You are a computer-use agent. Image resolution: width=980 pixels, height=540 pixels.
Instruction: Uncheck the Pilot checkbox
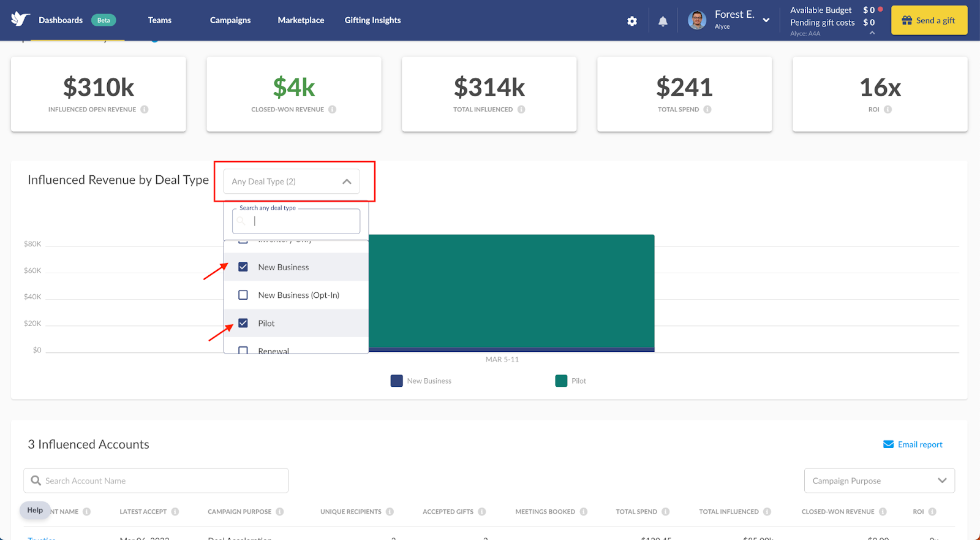[x=243, y=323]
